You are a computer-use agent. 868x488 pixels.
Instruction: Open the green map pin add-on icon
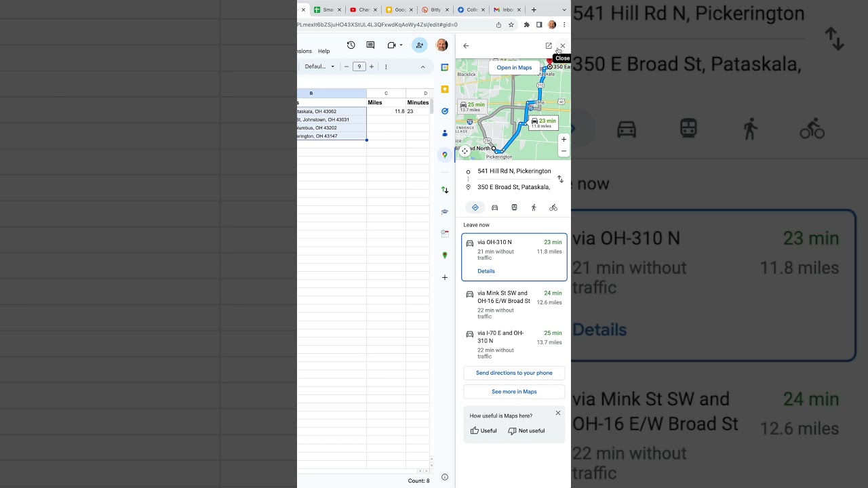(x=445, y=256)
